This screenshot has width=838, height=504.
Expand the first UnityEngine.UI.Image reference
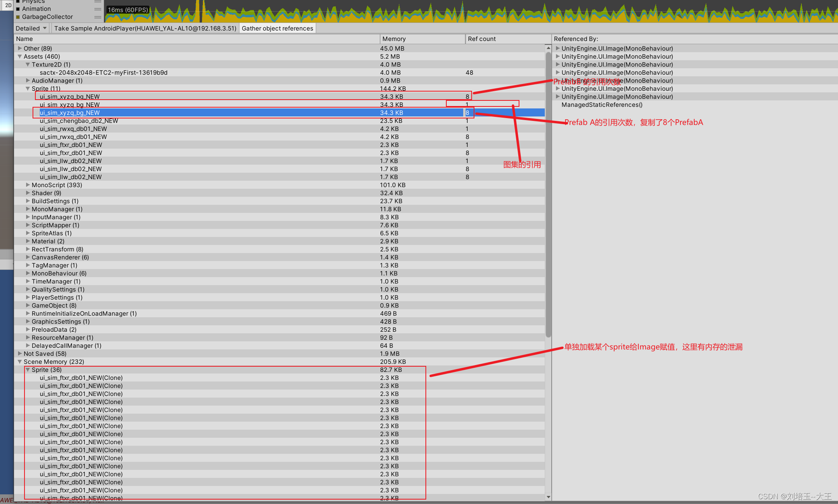click(558, 48)
